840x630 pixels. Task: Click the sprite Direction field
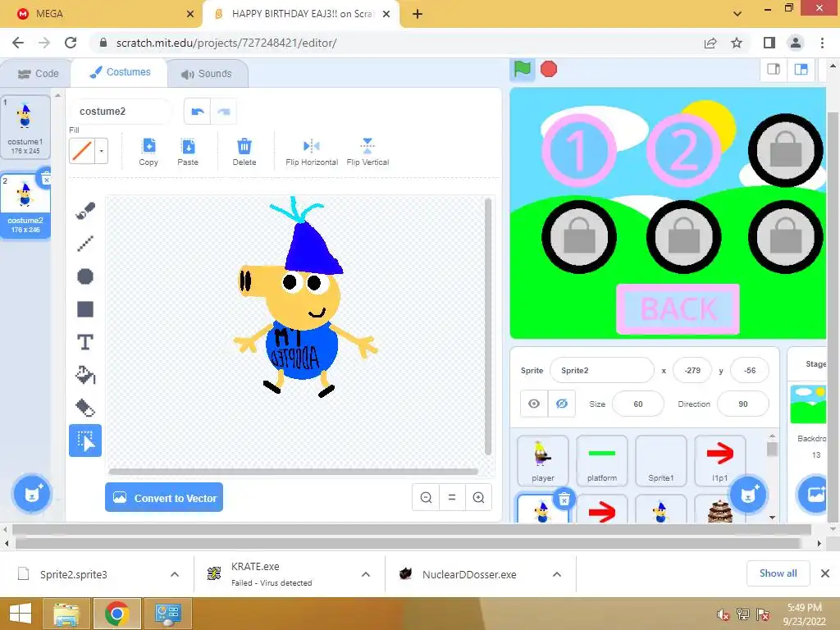click(742, 404)
